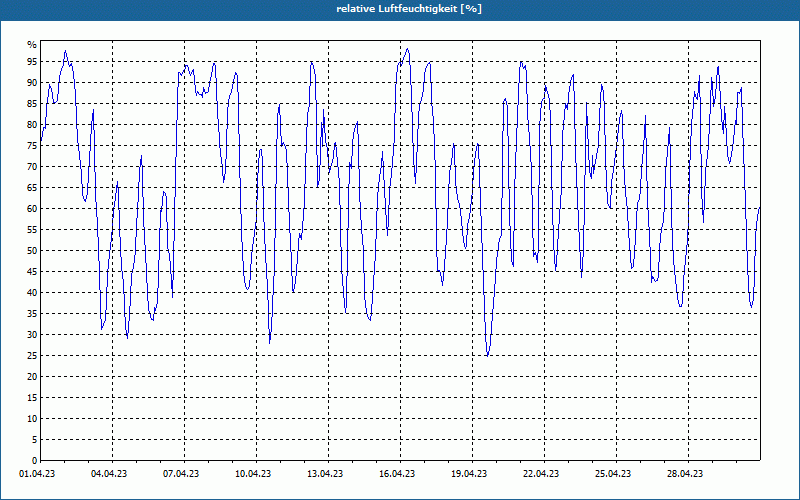Click the x-axis date label 04.04.23
The image size is (800, 500).
109,474
